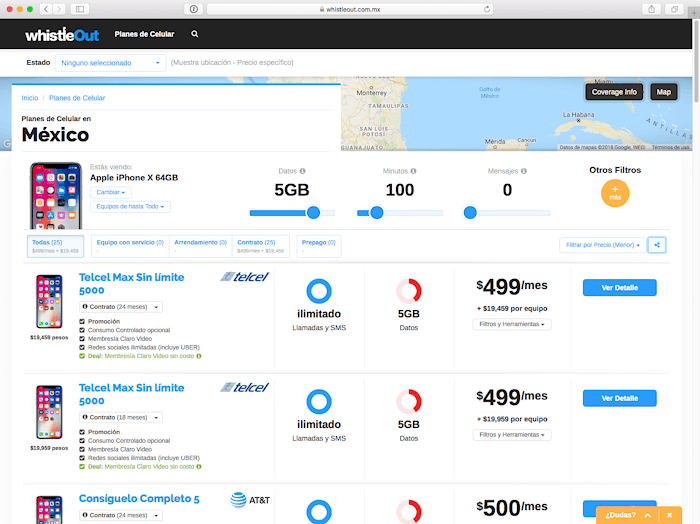Open the Estado dropdown

coord(110,63)
